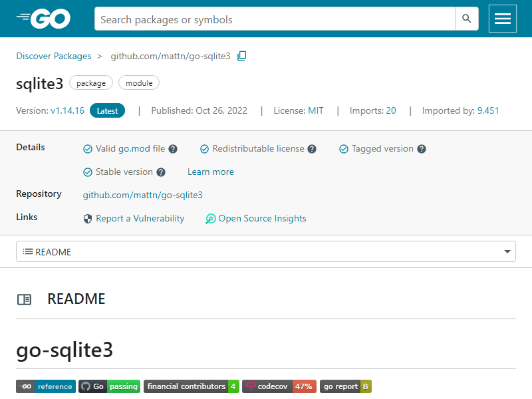Click the Published: Oct 26, 2022 text
The image size is (532, 399).
199,110
